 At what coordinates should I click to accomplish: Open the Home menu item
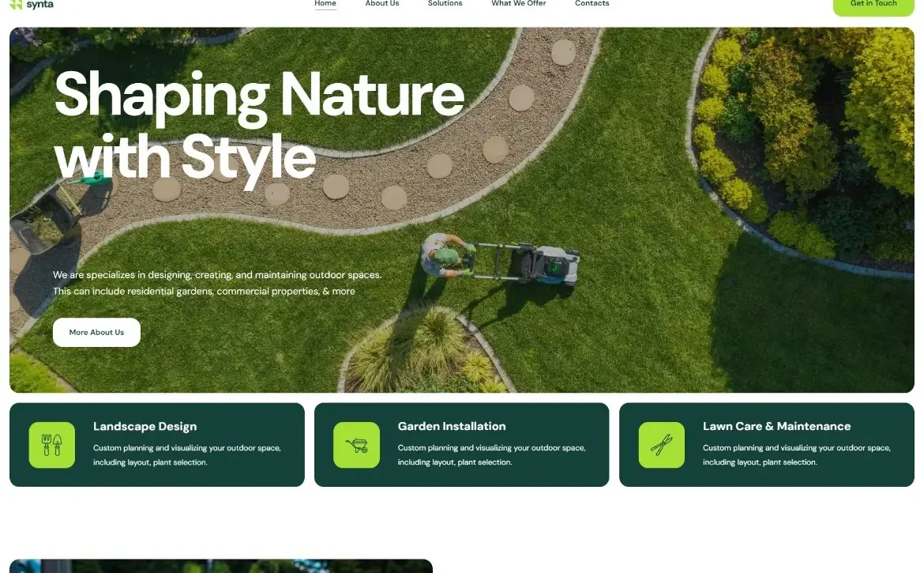click(x=325, y=3)
